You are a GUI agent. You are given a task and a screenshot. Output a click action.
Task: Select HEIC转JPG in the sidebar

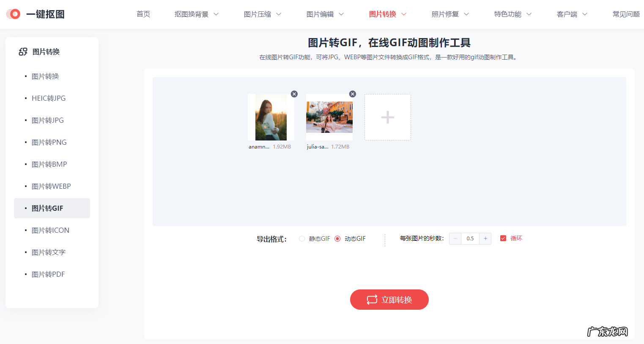click(x=49, y=98)
